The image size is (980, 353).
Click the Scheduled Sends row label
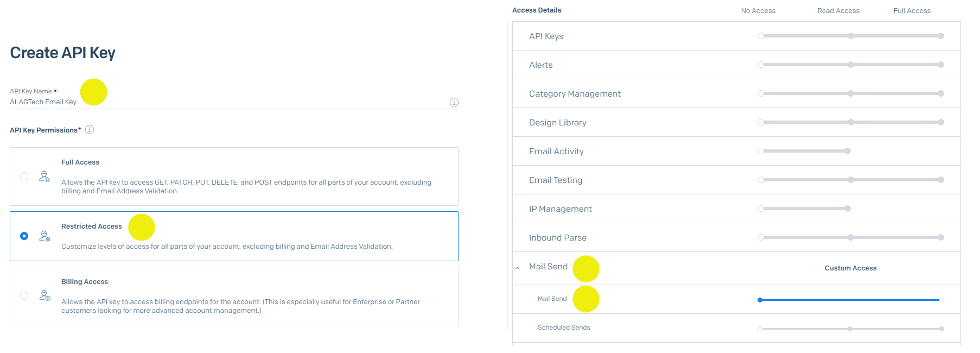coord(564,327)
